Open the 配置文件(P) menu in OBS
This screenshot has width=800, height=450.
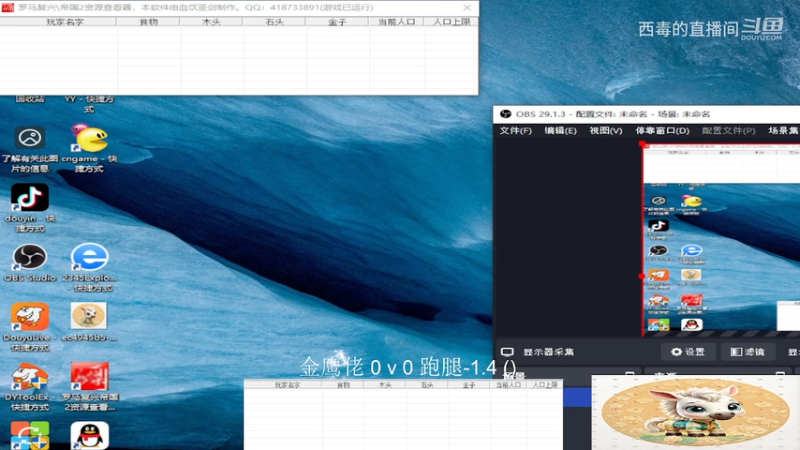[x=729, y=131]
